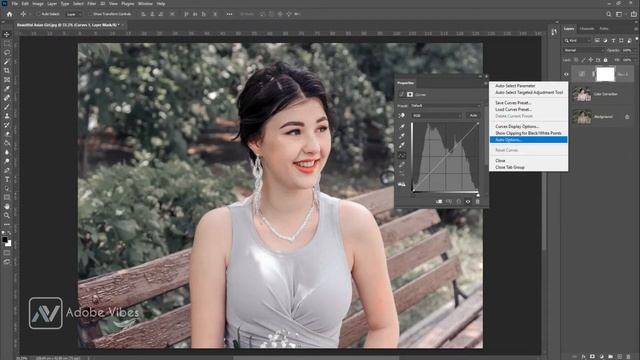Toggle Show Clipping for Black/White Points
640x360 pixels.
[528, 133]
